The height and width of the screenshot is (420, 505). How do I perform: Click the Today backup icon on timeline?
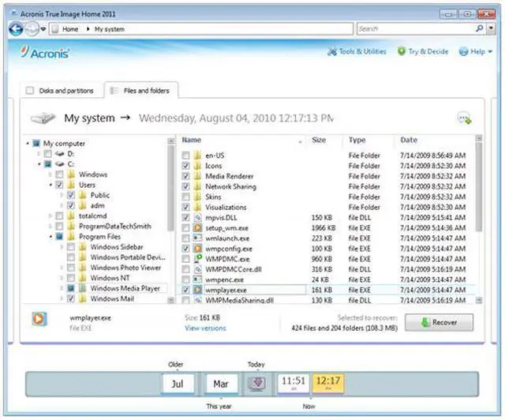(x=256, y=384)
